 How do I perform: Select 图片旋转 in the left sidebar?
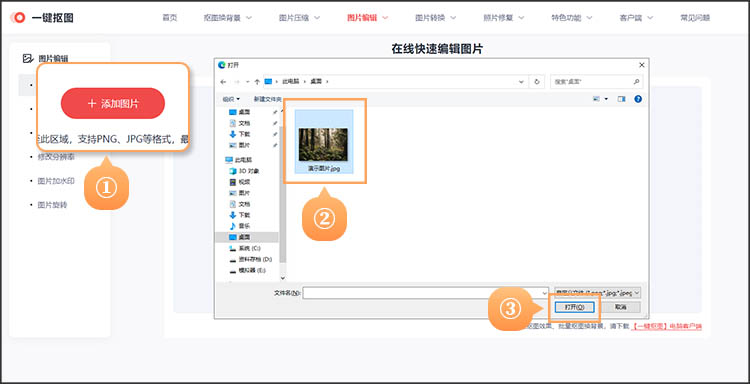(52, 205)
